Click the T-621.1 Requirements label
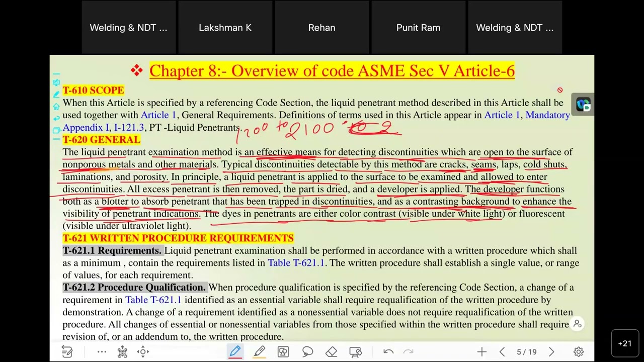The image size is (644, 362). coord(112,250)
